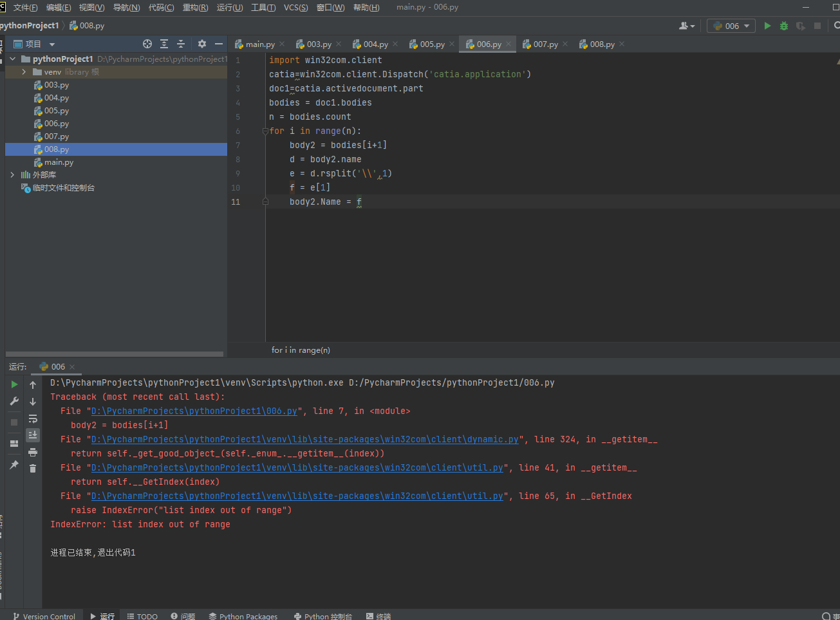Open run panel wrench settings icon
This screenshot has width=840, height=620.
(x=14, y=401)
